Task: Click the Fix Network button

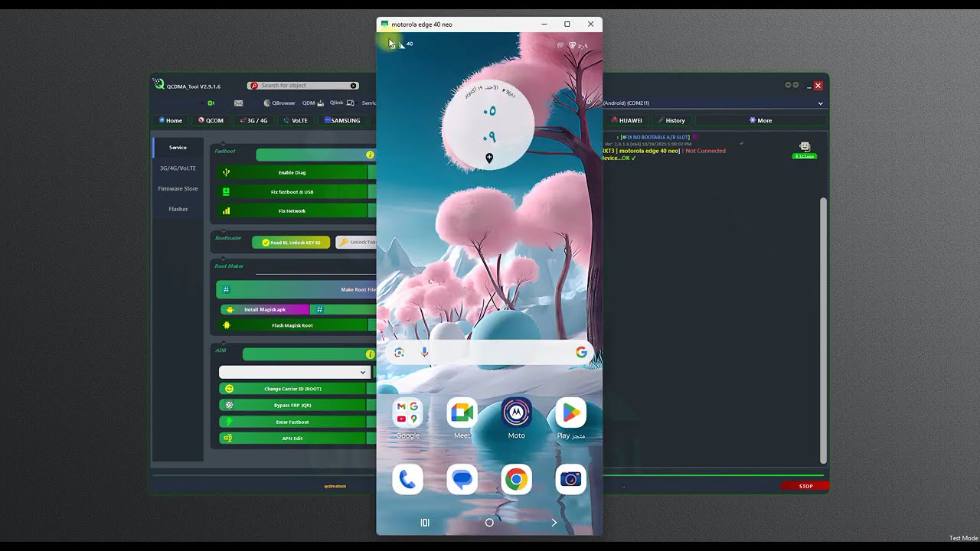Action: 292,210
